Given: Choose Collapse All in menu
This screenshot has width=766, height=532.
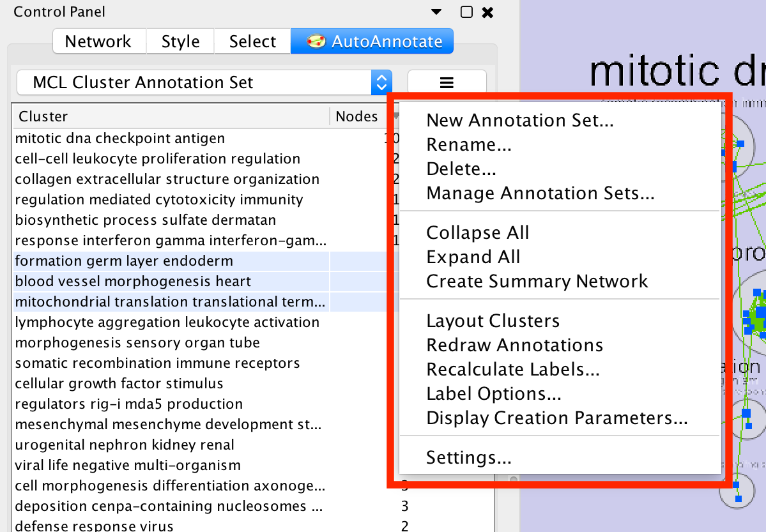Looking at the screenshot, I should click(477, 232).
